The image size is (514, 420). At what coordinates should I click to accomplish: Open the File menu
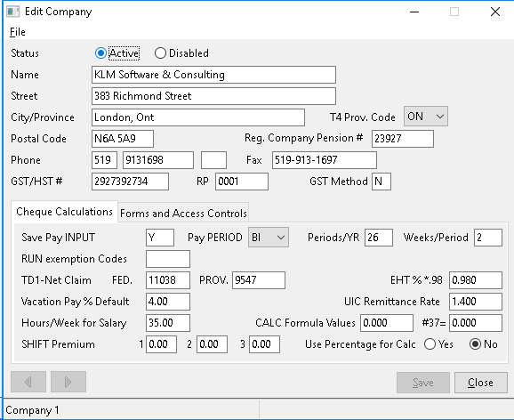pyautogui.click(x=18, y=32)
